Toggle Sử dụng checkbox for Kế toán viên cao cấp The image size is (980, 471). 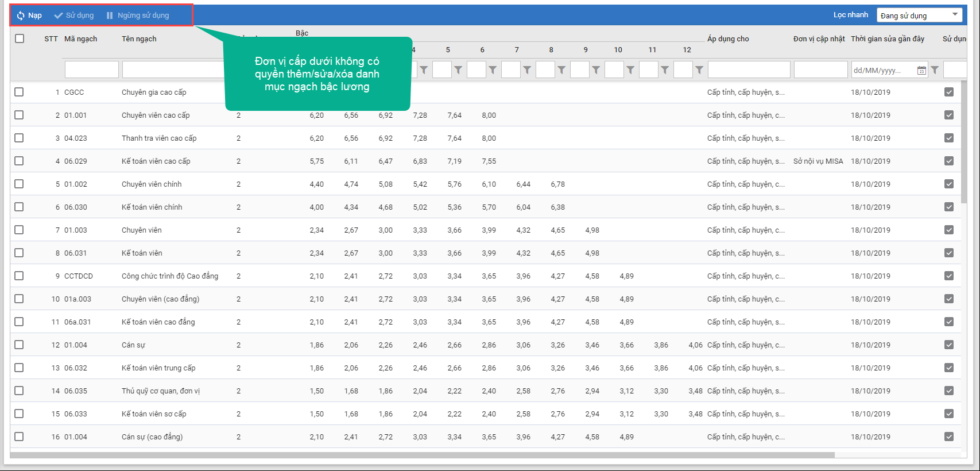[949, 161]
